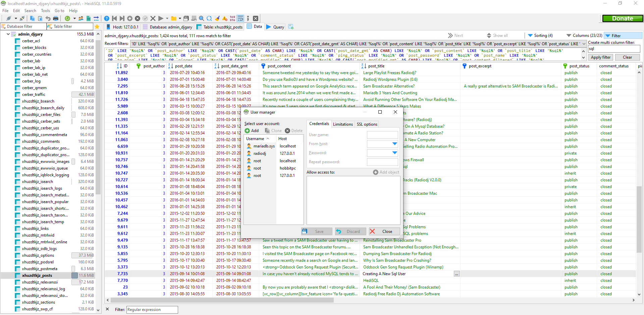This screenshot has width=644, height=315.
Task: Open the File menu
Action: [5, 11]
